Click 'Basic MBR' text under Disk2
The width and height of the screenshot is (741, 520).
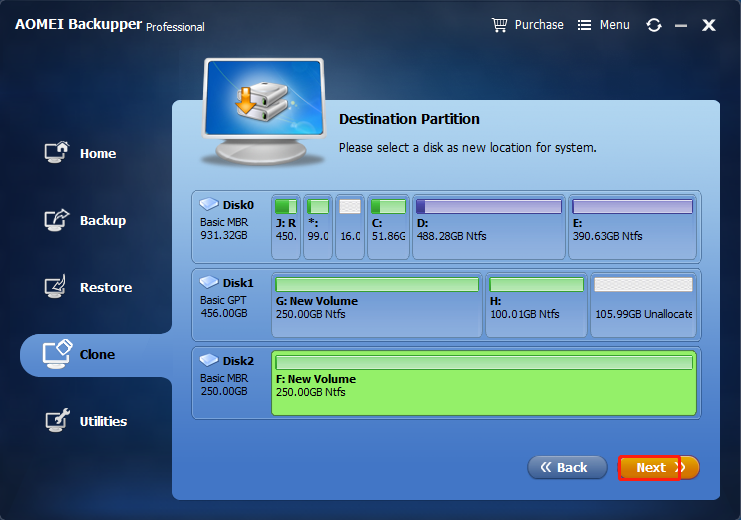[x=224, y=378]
